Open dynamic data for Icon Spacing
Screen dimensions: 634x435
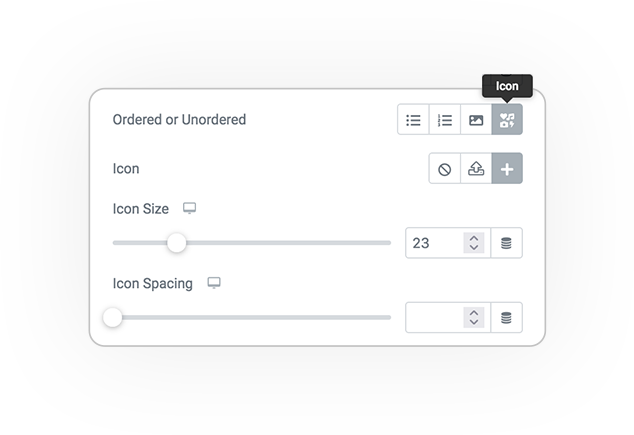(506, 318)
